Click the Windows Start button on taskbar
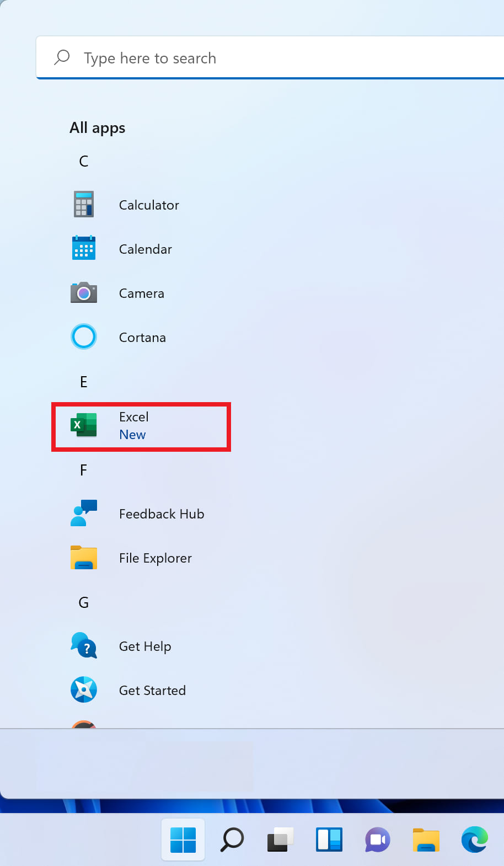 [x=183, y=840]
